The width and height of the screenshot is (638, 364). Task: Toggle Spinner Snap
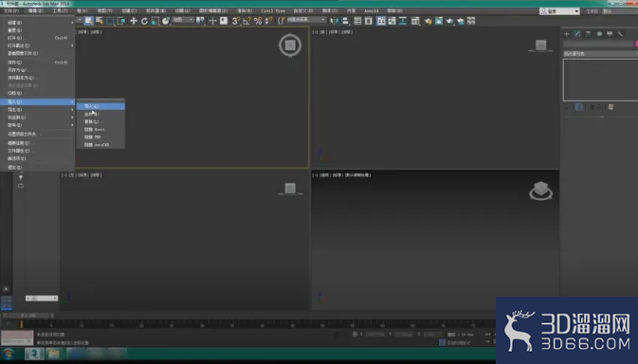[268, 21]
